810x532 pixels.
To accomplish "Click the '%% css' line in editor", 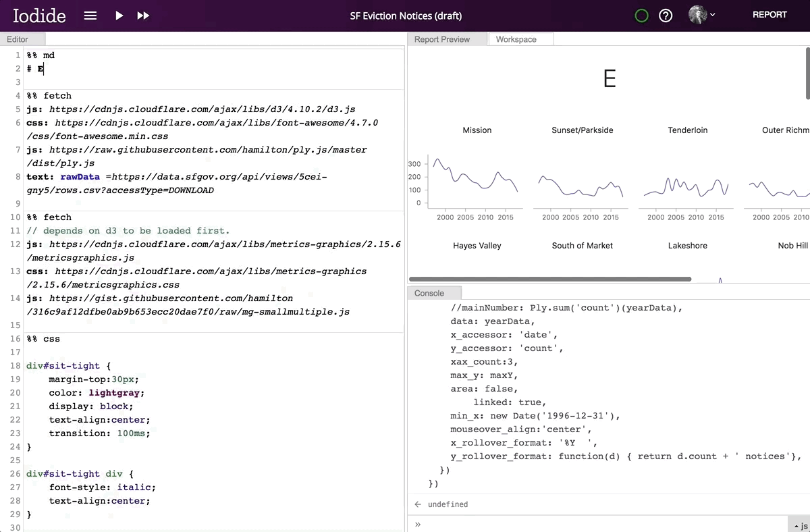I will pyautogui.click(x=43, y=339).
